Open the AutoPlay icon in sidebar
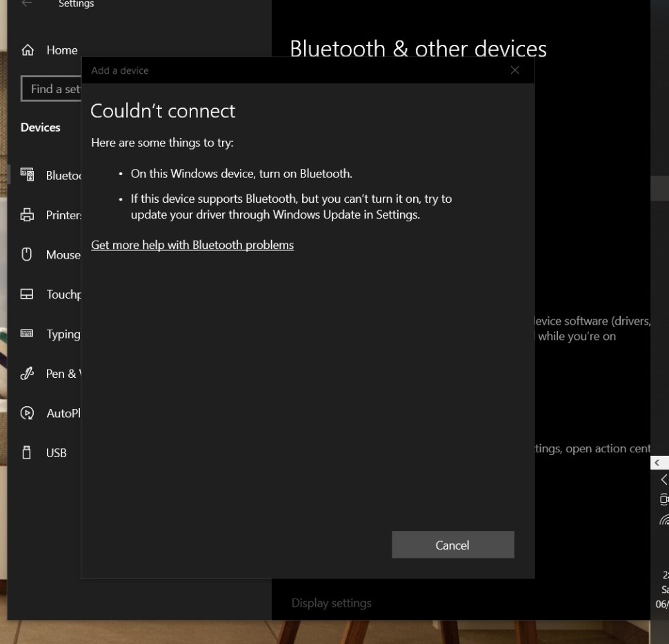This screenshot has height=644, width=669. point(27,413)
